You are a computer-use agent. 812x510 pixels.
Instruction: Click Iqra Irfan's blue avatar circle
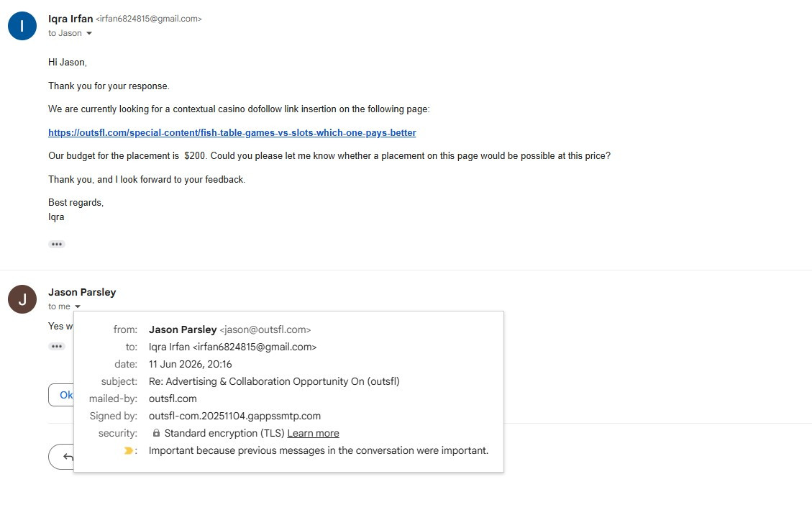[22, 26]
